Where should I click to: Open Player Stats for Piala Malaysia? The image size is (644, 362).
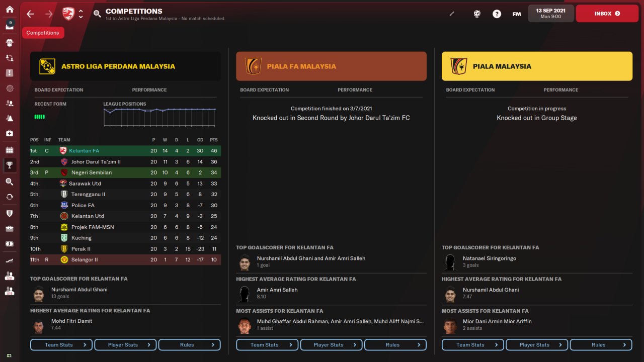pyautogui.click(x=537, y=345)
